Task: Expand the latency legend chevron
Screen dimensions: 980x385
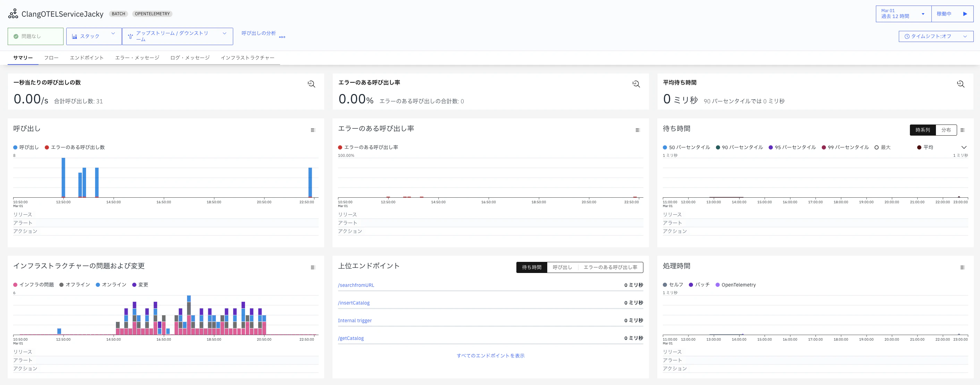Action: tap(964, 147)
